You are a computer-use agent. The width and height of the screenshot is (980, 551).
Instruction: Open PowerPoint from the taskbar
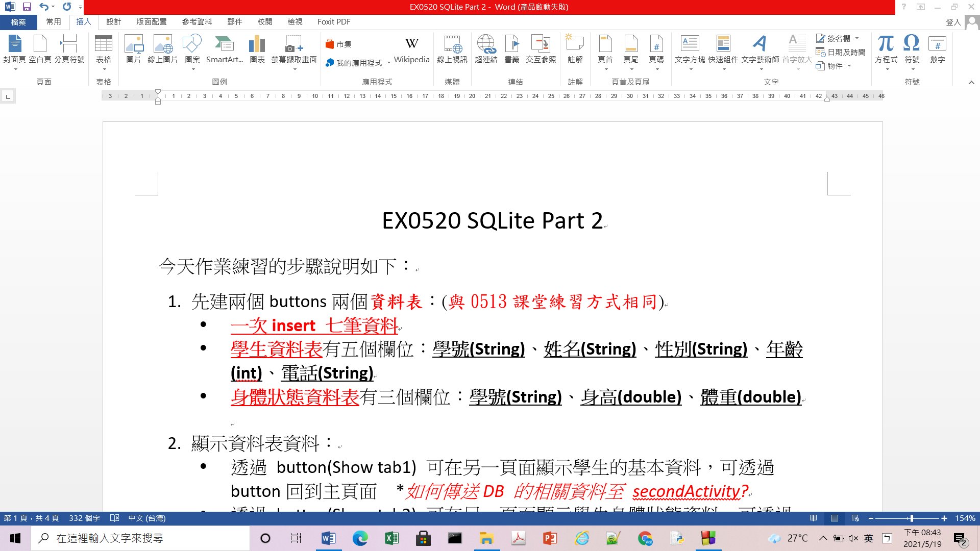pyautogui.click(x=550, y=538)
